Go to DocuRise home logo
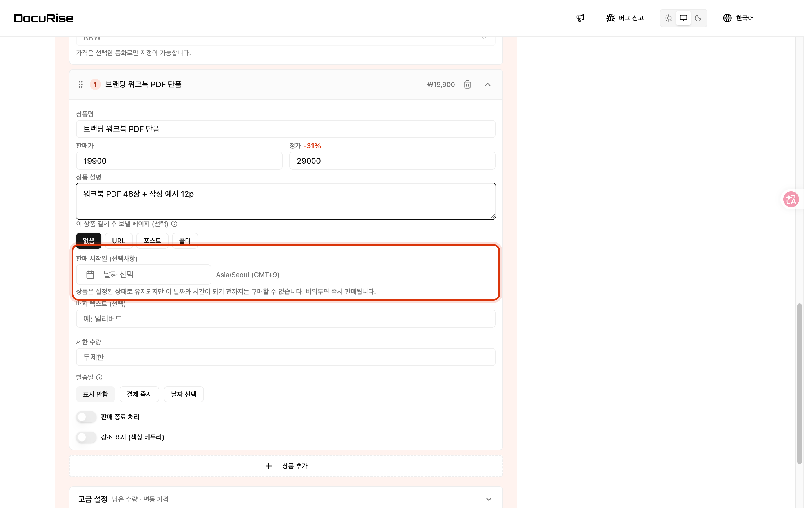 [44, 18]
